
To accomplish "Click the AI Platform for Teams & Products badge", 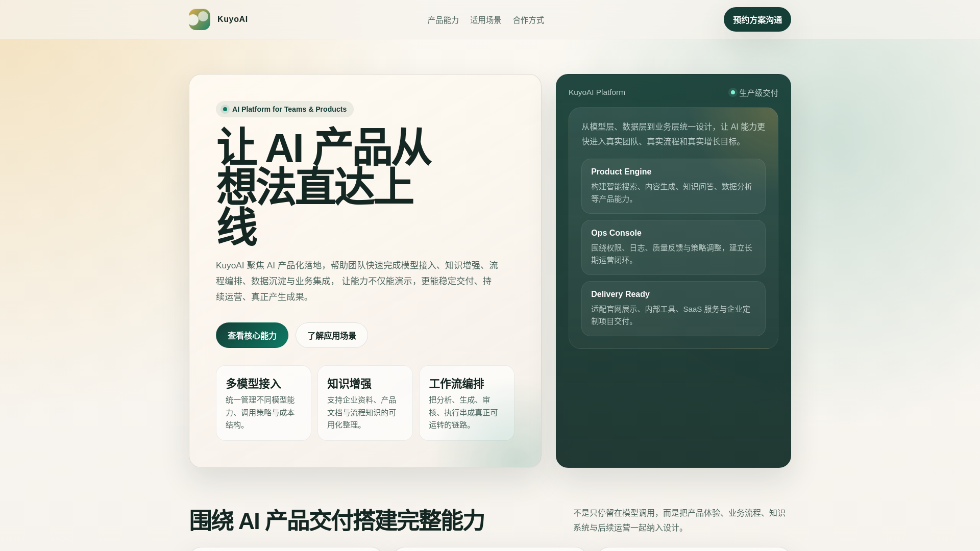I will (x=285, y=109).
